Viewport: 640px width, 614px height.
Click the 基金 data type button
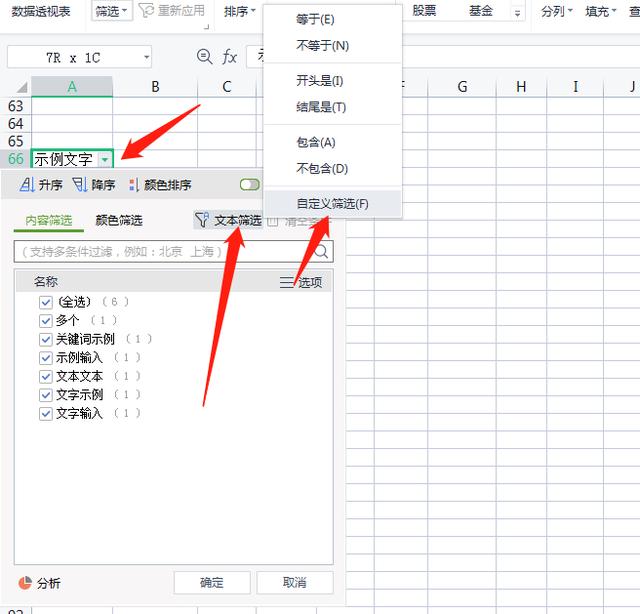[480, 11]
